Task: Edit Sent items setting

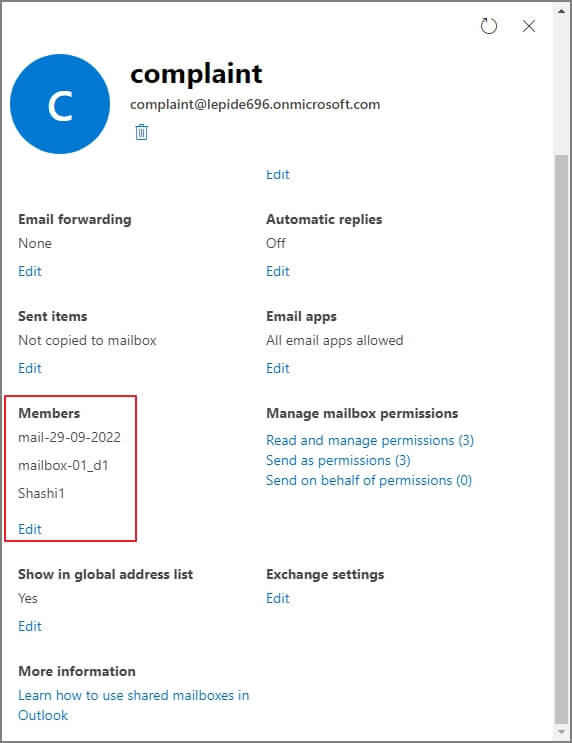Action: tap(30, 368)
